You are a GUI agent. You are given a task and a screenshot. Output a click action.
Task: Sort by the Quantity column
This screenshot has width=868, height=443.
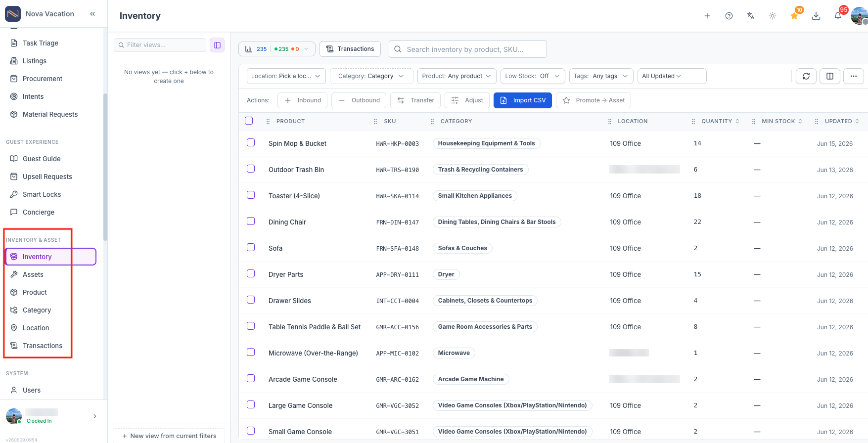click(x=720, y=121)
